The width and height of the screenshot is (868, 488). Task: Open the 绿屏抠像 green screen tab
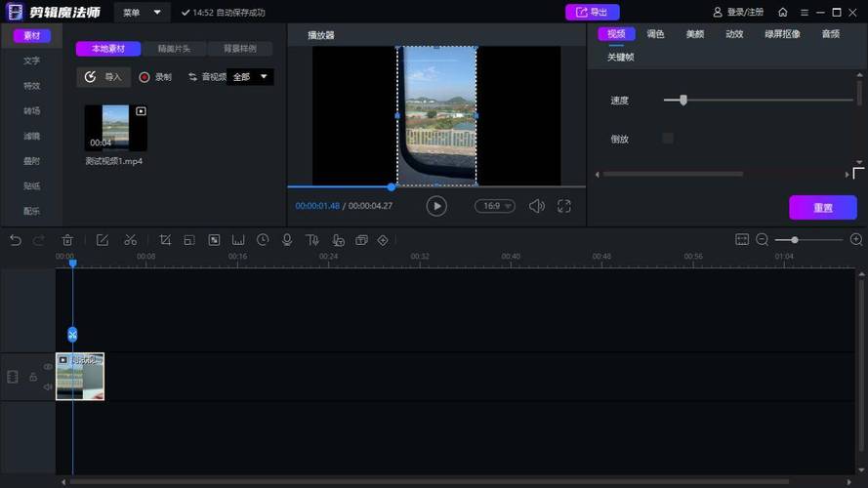[x=782, y=34]
